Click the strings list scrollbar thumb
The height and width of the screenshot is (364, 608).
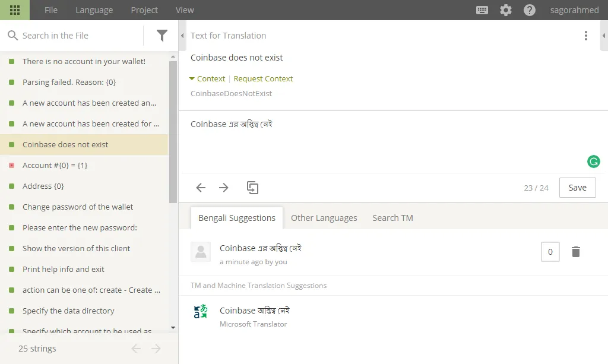173,131
